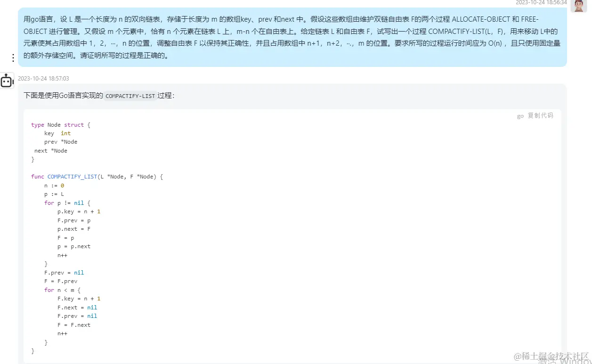Click 复制代码 to copy the code

[540, 115]
